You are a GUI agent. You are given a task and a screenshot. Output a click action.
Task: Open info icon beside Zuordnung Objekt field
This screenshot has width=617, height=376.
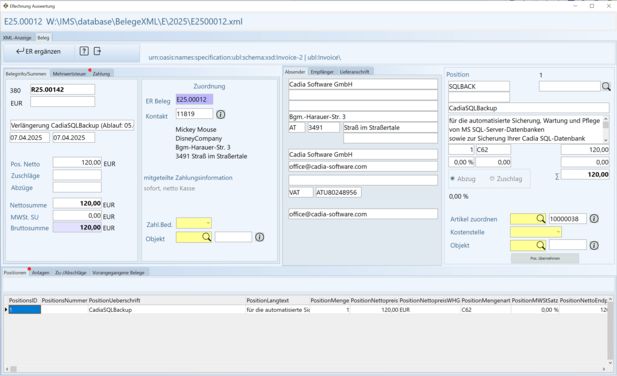click(x=259, y=237)
